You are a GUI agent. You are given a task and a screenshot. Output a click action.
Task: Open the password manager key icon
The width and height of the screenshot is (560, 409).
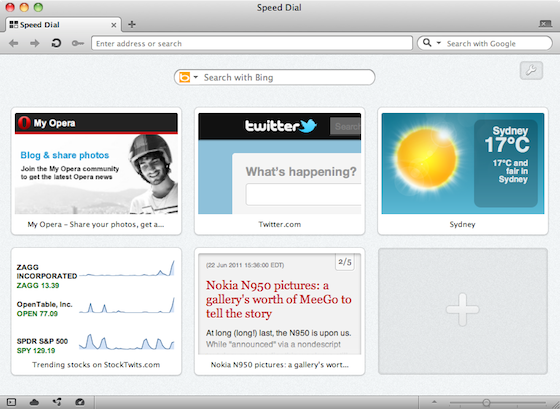point(78,44)
